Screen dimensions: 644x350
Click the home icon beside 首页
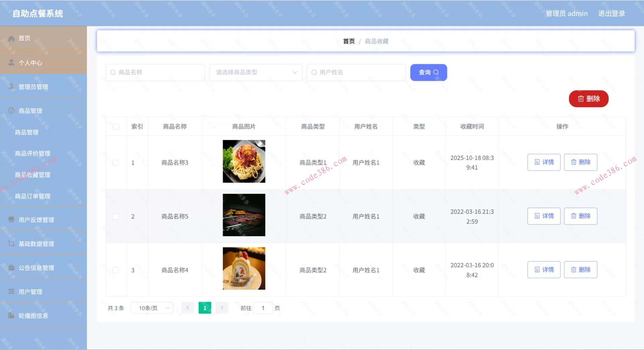(11, 38)
